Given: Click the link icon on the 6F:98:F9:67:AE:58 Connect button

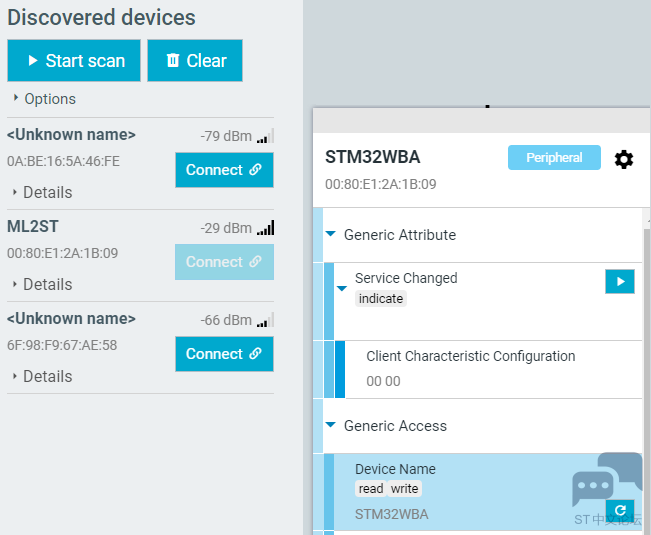Looking at the screenshot, I should coord(255,354).
